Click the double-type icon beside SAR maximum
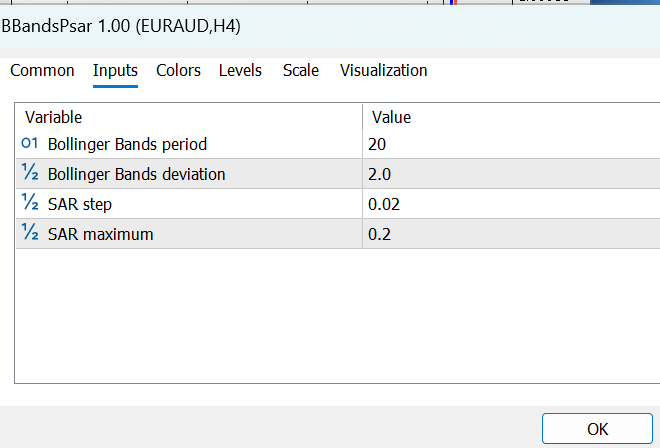The height and width of the screenshot is (448, 660). coord(29,232)
